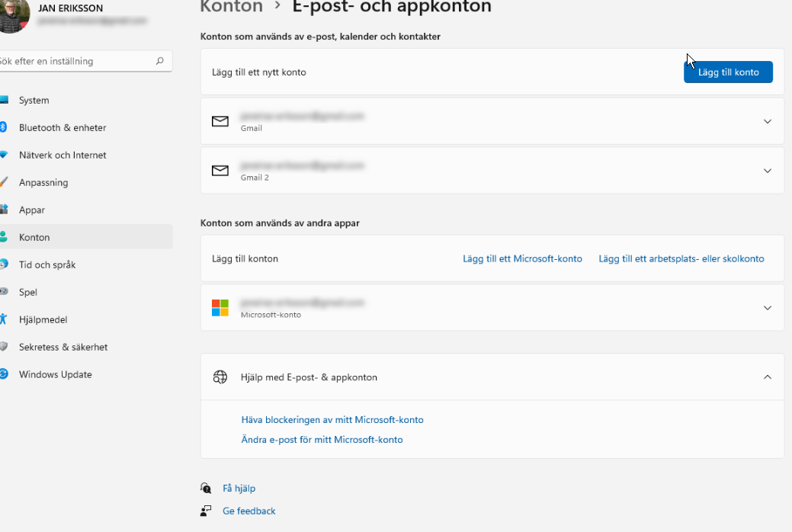Image resolution: width=792 pixels, height=532 pixels.
Task: Click the Bluetooth & enheter sidebar icon
Action: coord(4,127)
